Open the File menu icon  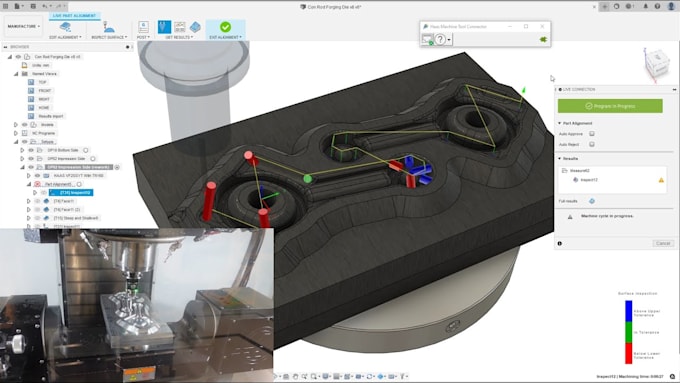pyautogui.click(x=17, y=6)
